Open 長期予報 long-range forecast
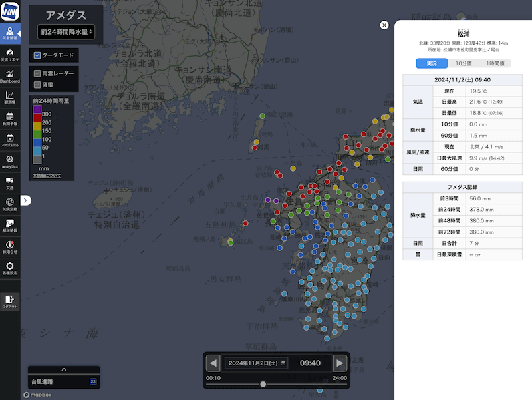The image size is (532, 400). pos(10,119)
